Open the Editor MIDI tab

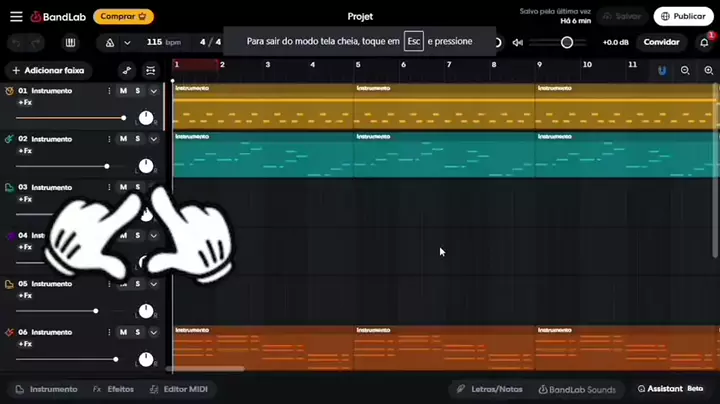tap(179, 389)
